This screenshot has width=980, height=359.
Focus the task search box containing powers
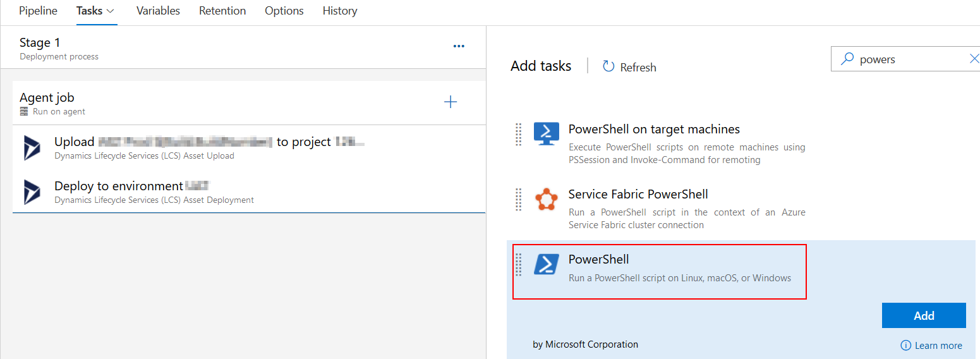click(905, 59)
